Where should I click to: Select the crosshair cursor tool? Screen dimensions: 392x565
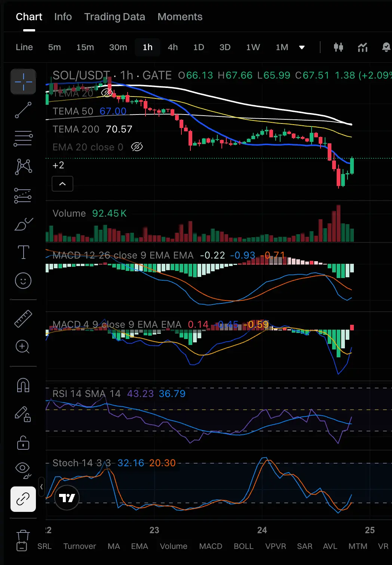point(23,82)
